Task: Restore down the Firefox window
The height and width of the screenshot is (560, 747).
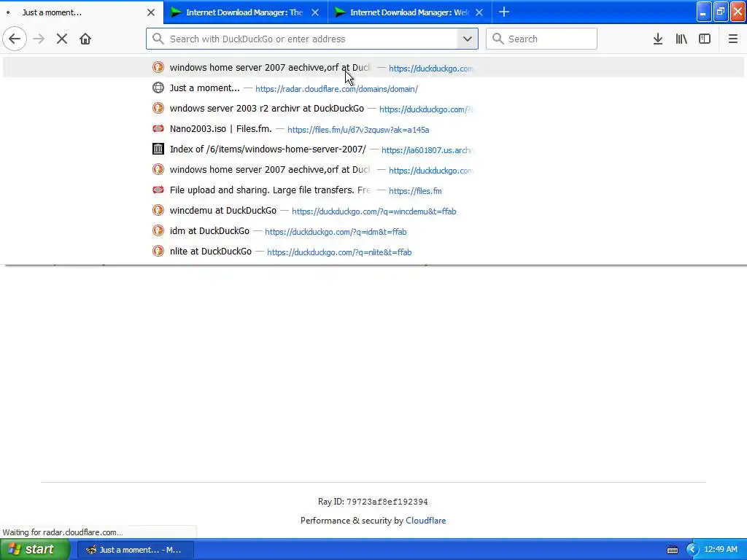Action: click(721, 12)
